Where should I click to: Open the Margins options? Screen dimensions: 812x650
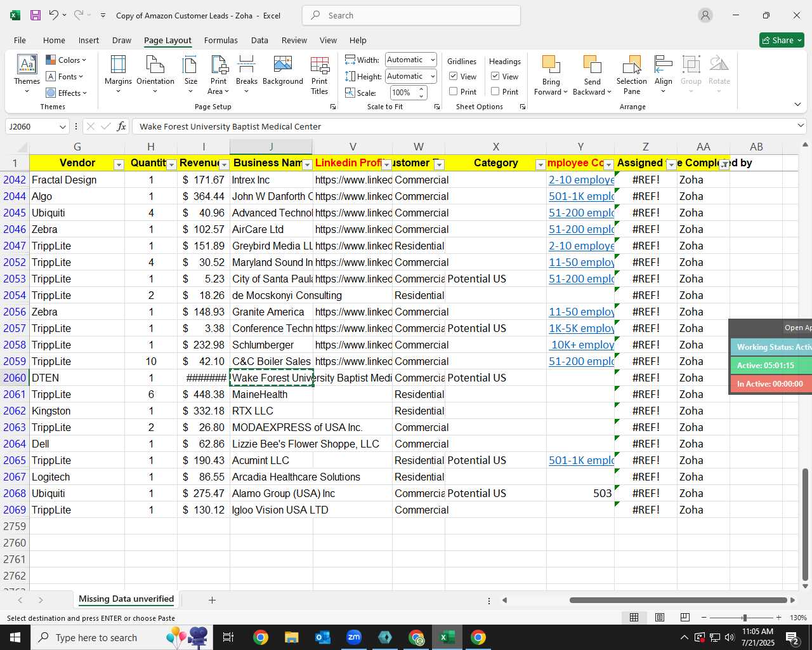pos(118,74)
